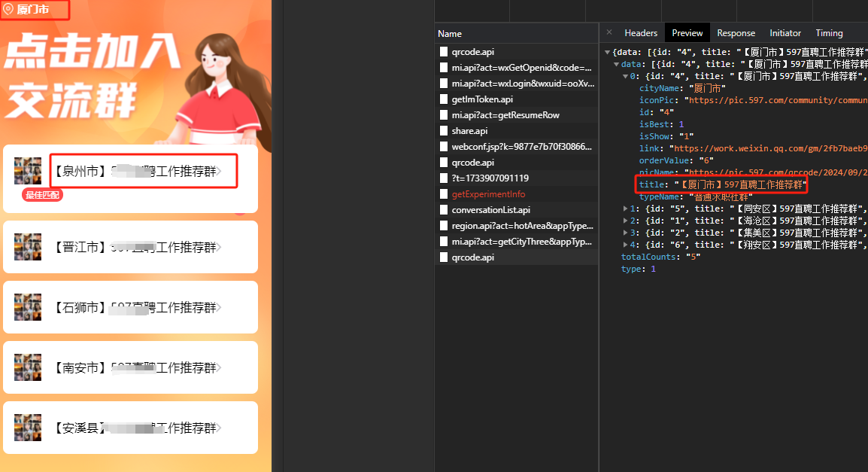This screenshot has width=868, height=472.
Task: Click file icon beside conversationList.api
Action: tap(444, 210)
